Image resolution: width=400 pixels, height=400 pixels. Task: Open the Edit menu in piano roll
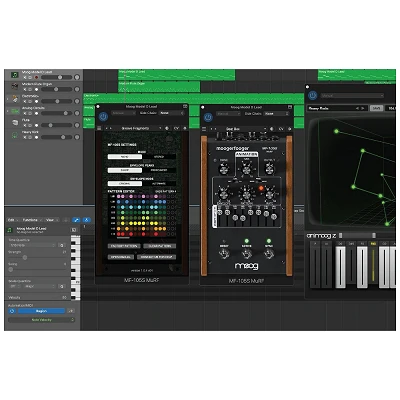12,220
